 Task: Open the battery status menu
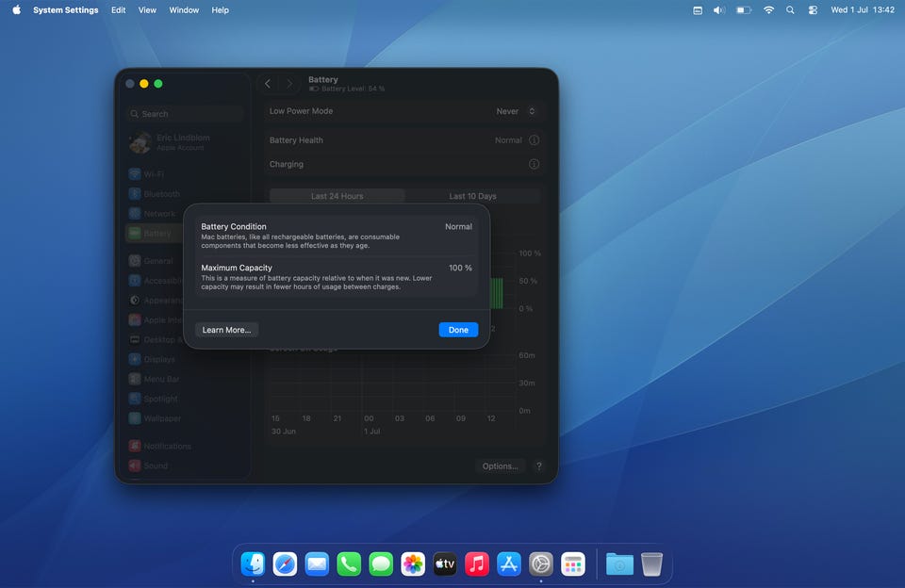[744, 9]
